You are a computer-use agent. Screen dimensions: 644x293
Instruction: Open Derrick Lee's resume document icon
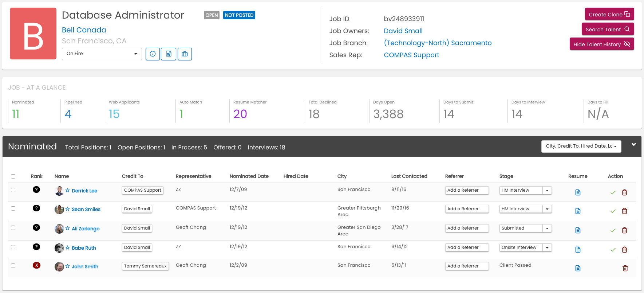tap(578, 192)
